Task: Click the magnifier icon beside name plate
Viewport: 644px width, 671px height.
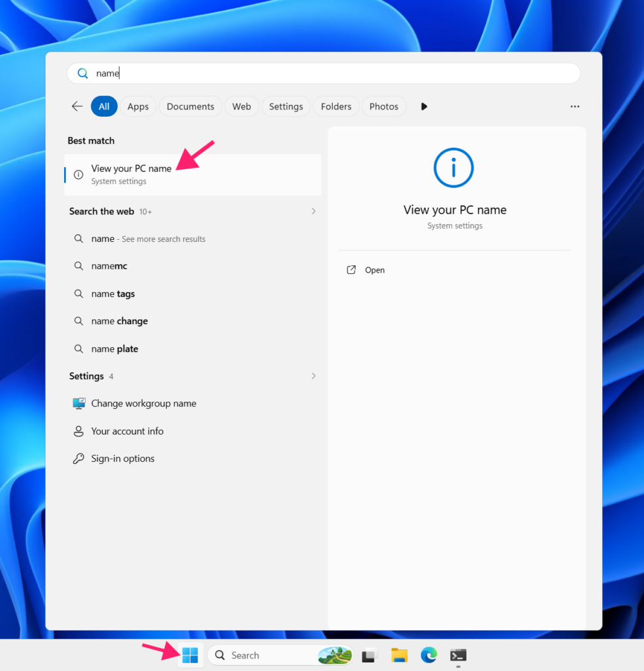Action: pos(79,349)
